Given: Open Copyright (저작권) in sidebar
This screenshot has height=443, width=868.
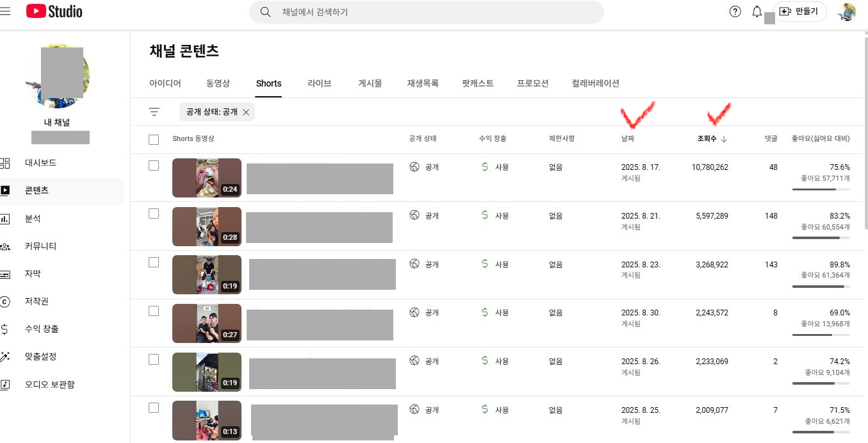Looking at the screenshot, I should [x=37, y=301].
